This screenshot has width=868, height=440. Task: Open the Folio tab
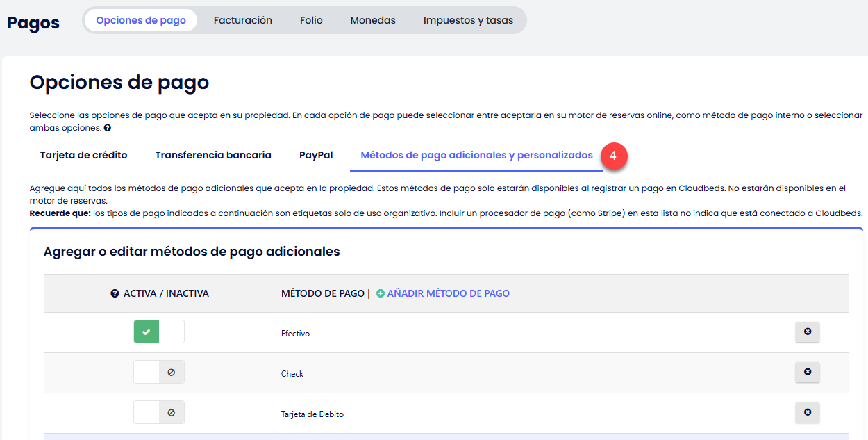pyautogui.click(x=311, y=20)
